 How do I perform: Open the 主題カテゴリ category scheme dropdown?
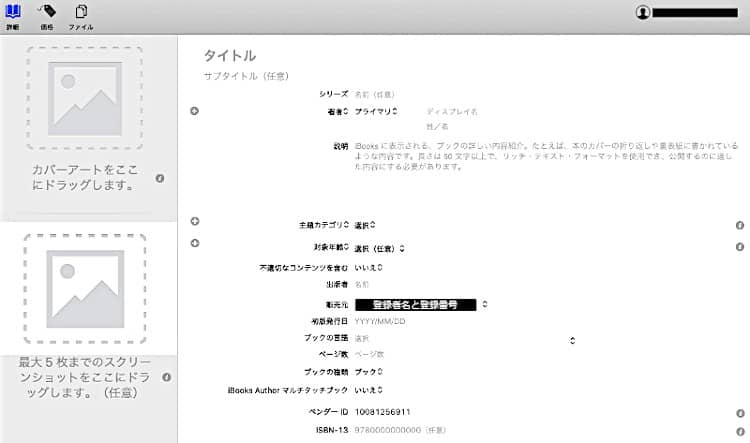[x=324, y=225]
